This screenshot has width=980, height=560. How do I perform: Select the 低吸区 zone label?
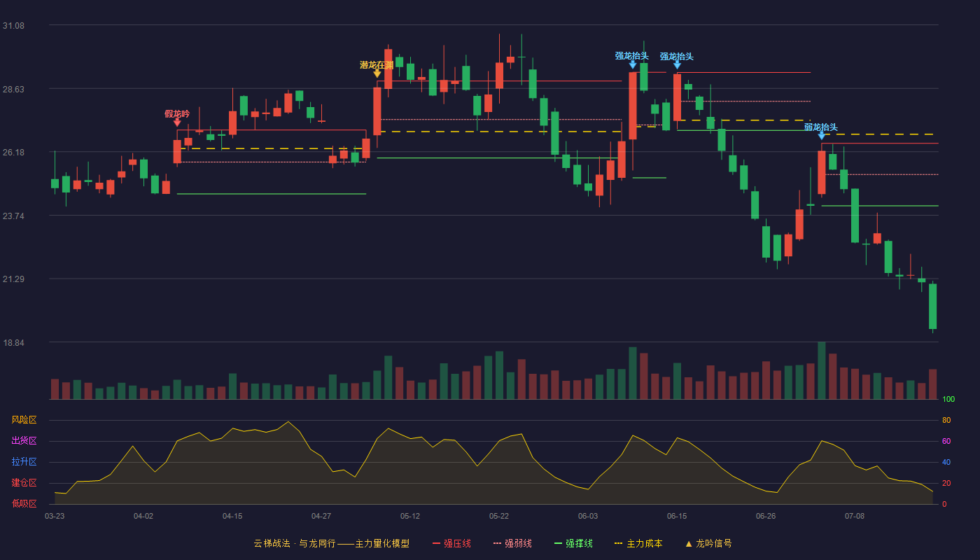point(24,504)
